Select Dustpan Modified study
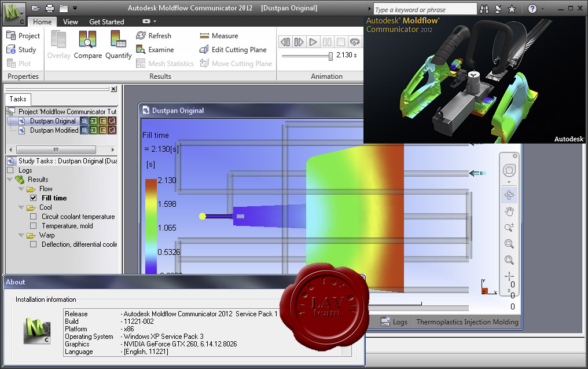Viewport: 588px width, 369px height. click(54, 130)
